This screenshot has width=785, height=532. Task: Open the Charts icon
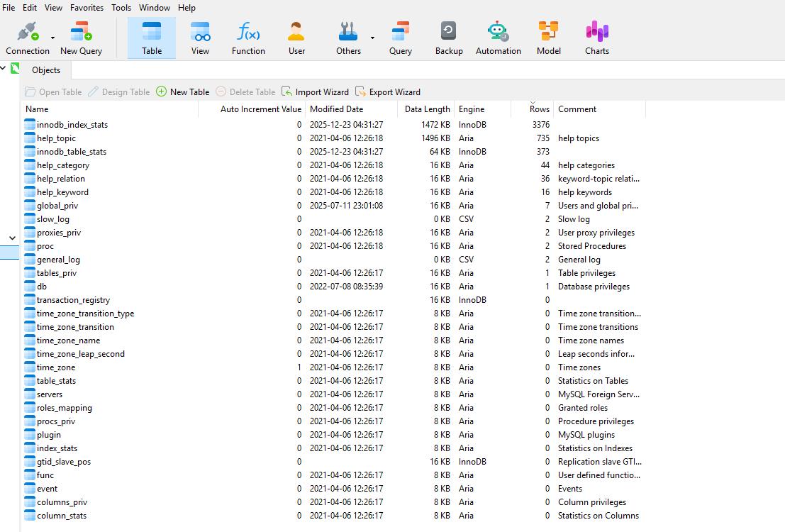(596, 38)
